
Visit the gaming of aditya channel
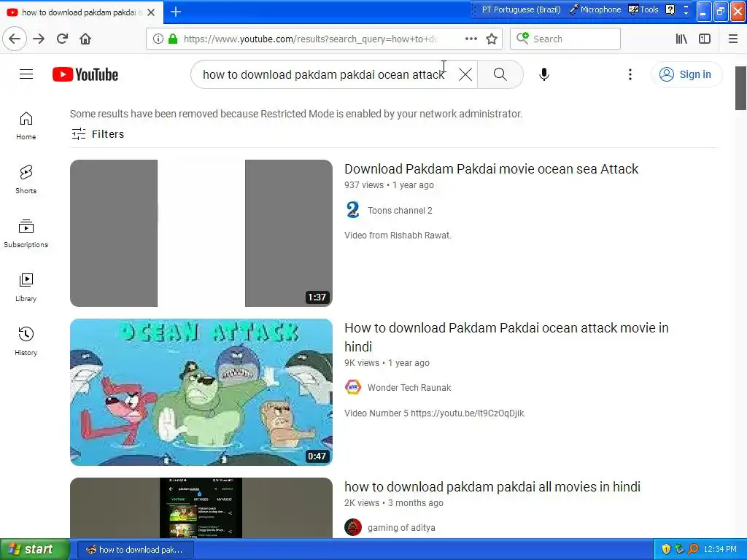[x=401, y=528]
